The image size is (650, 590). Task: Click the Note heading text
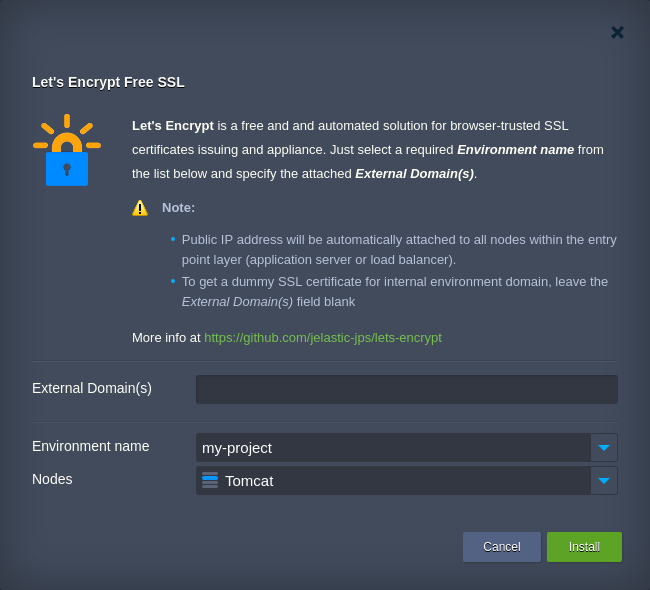[178, 208]
